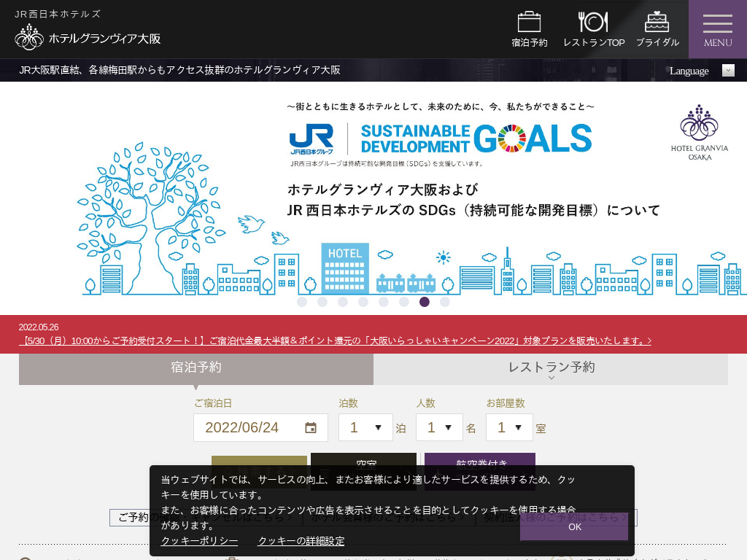This screenshot has width=747, height=560.
Task: Click the Hotel Granvia Osaka header logo
Action: [x=88, y=37]
